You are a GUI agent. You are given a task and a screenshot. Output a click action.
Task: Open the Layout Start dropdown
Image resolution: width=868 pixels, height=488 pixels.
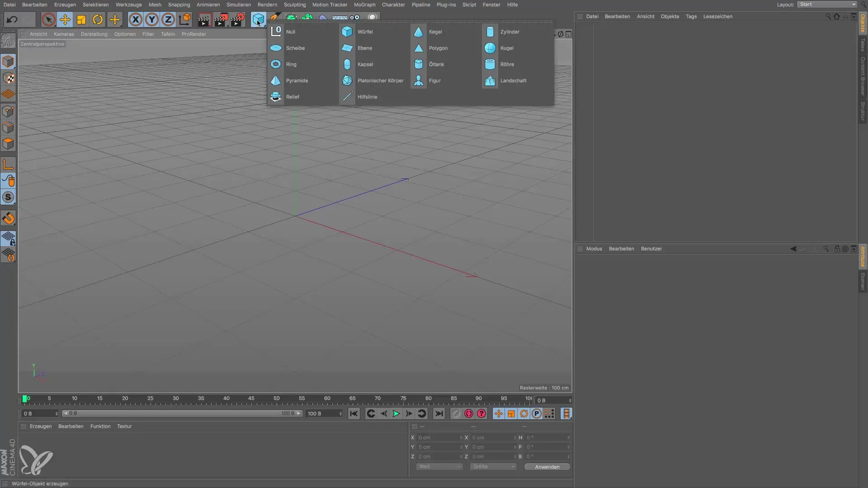tap(827, 5)
